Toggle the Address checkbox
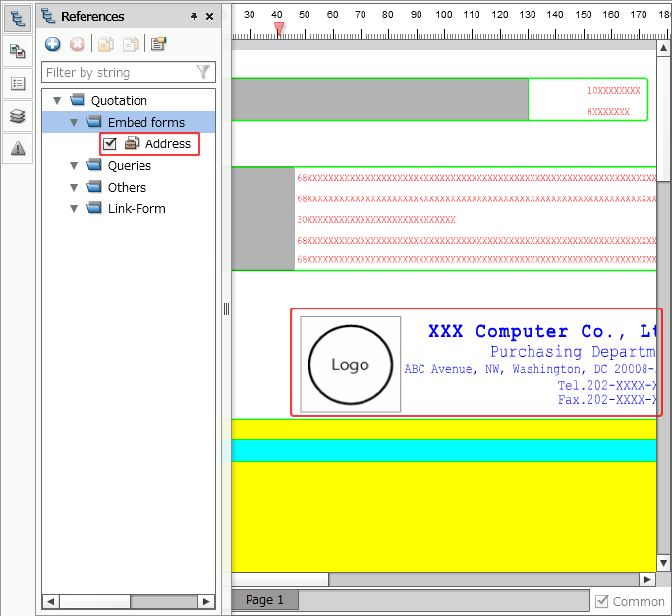Screen dimensions: 672x616 (110, 143)
